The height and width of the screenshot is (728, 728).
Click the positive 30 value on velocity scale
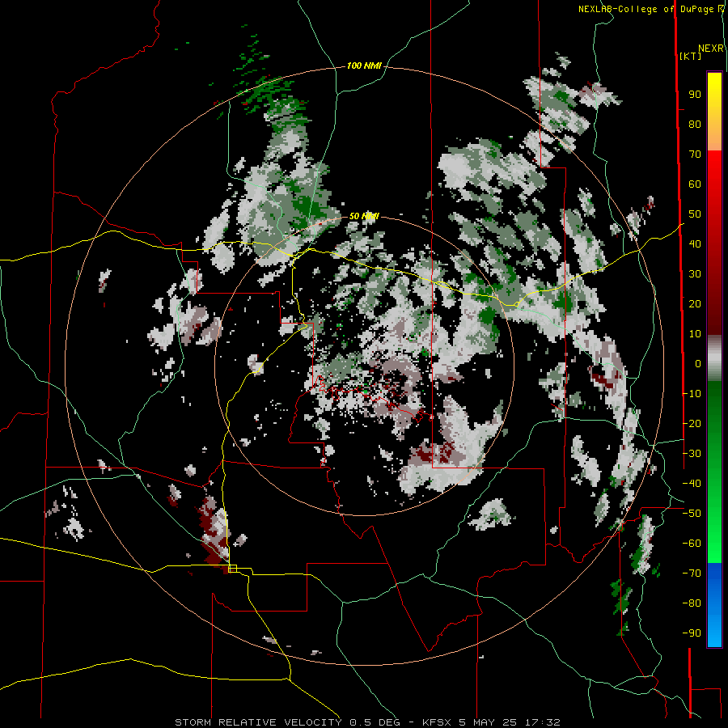click(x=695, y=274)
